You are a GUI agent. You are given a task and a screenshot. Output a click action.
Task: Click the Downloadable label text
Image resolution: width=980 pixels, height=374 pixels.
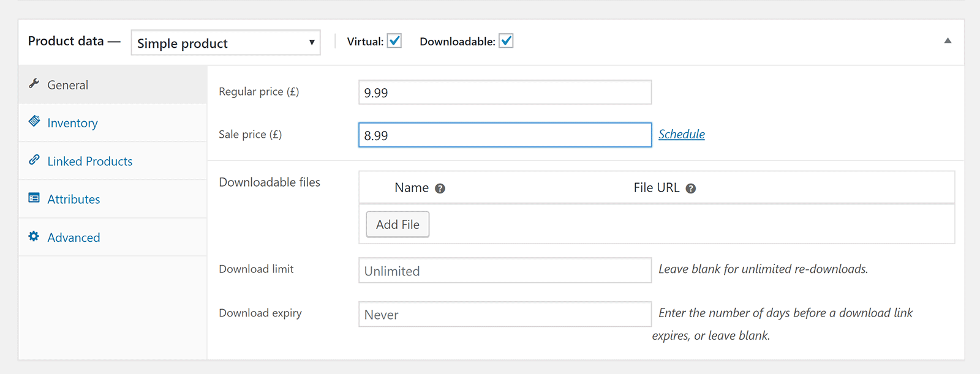click(x=458, y=42)
